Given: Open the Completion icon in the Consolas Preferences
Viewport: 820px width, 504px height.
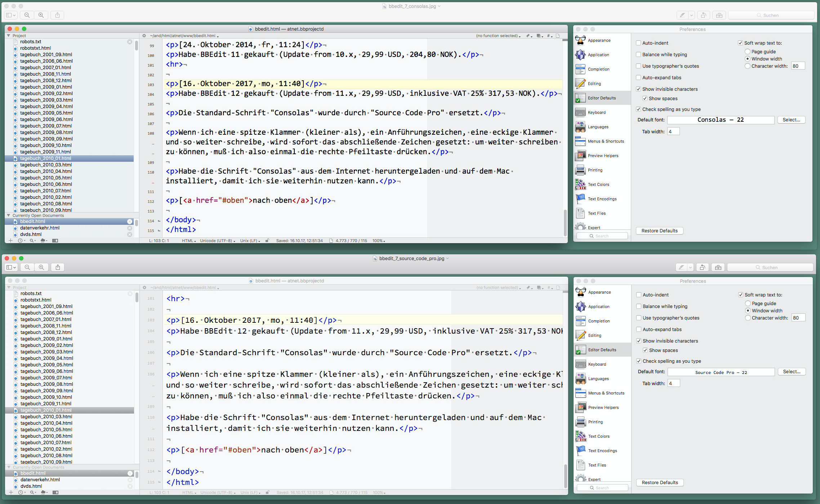Looking at the screenshot, I should tap(580, 69).
